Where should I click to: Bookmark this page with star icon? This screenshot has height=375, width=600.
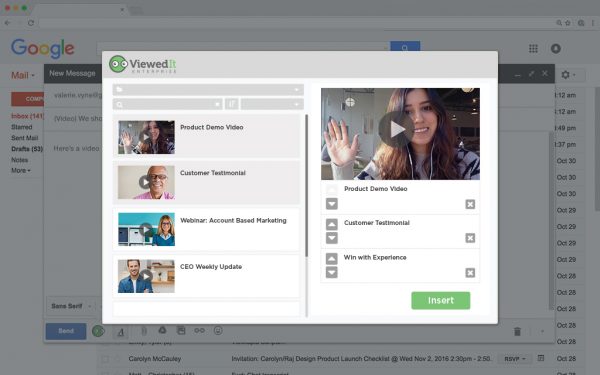coord(568,23)
